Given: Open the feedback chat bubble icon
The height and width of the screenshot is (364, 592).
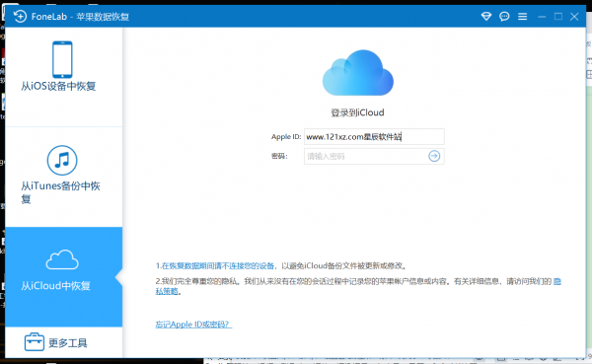Looking at the screenshot, I should [x=504, y=16].
